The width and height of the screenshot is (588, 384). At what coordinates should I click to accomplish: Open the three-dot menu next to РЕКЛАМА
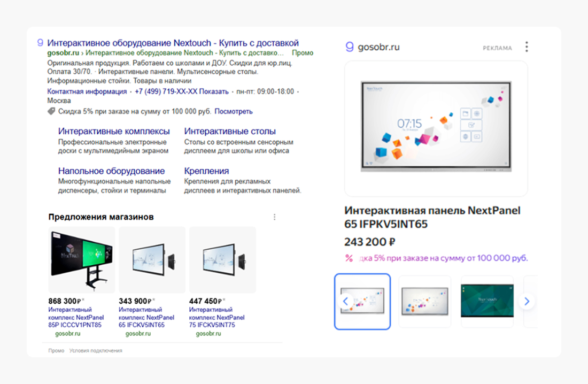tap(527, 47)
